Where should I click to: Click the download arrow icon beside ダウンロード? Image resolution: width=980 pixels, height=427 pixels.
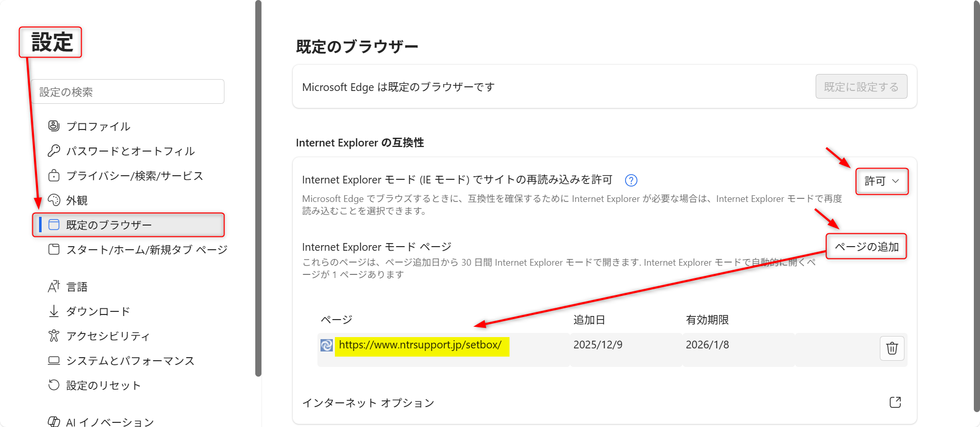[x=54, y=311]
